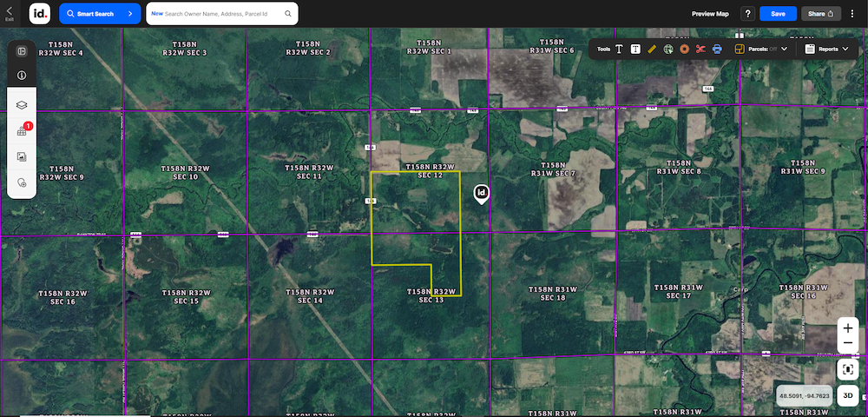
Task: Click the blue Save button
Action: pos(778,14)
